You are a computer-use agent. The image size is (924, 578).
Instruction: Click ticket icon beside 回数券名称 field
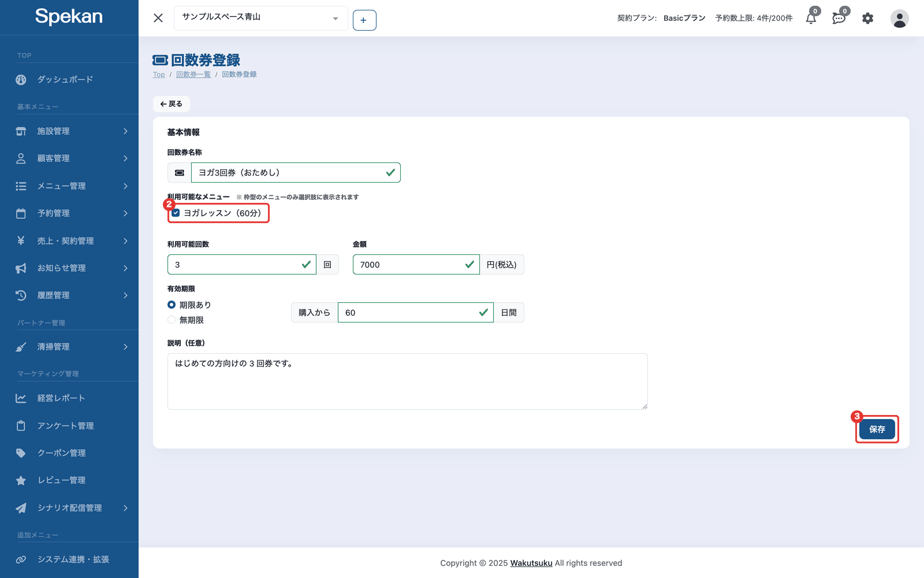click(180, 172)
